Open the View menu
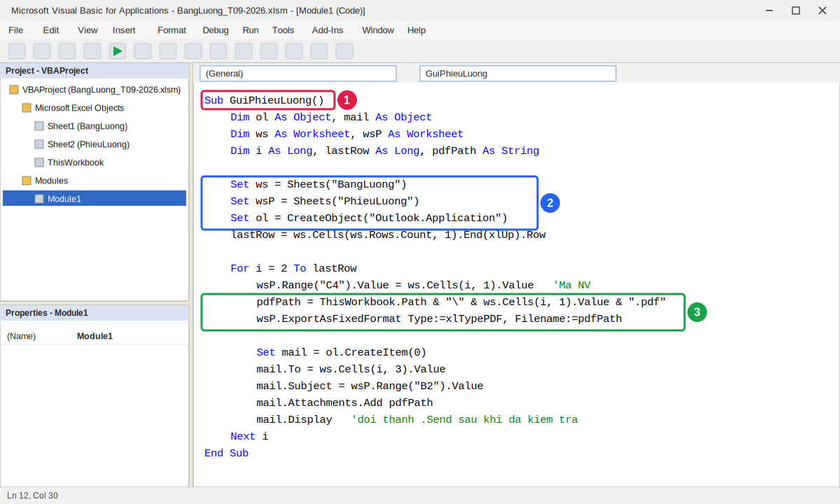 click(87, 30)
